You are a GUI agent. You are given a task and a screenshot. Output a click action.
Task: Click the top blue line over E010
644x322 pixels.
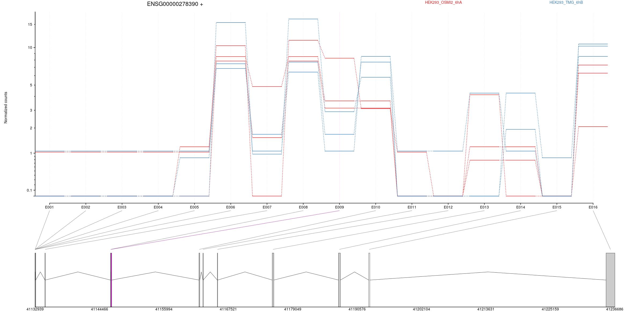pyautogui.click(x=376, y=56)
